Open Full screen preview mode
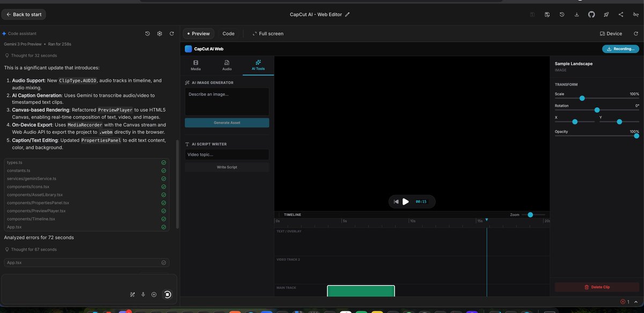Image resolution: width=644 pixels, height=313 pixels. pyautogui.click(x=267, y=33)
